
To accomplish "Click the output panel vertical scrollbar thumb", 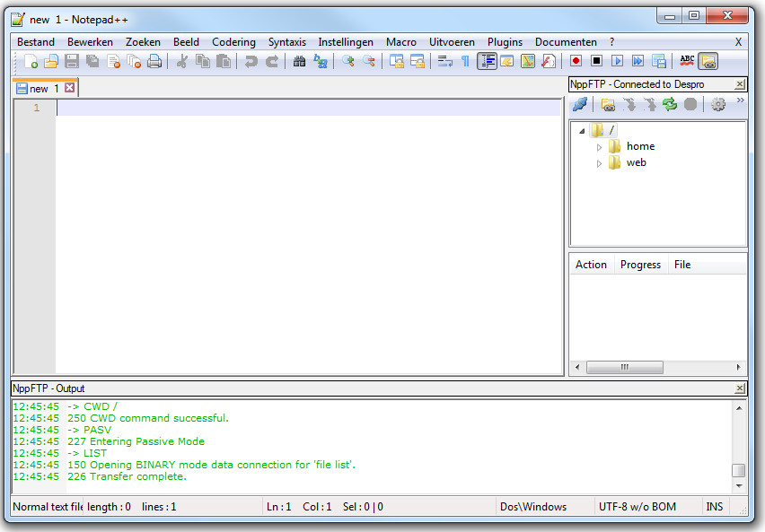I will pos(739,471).
